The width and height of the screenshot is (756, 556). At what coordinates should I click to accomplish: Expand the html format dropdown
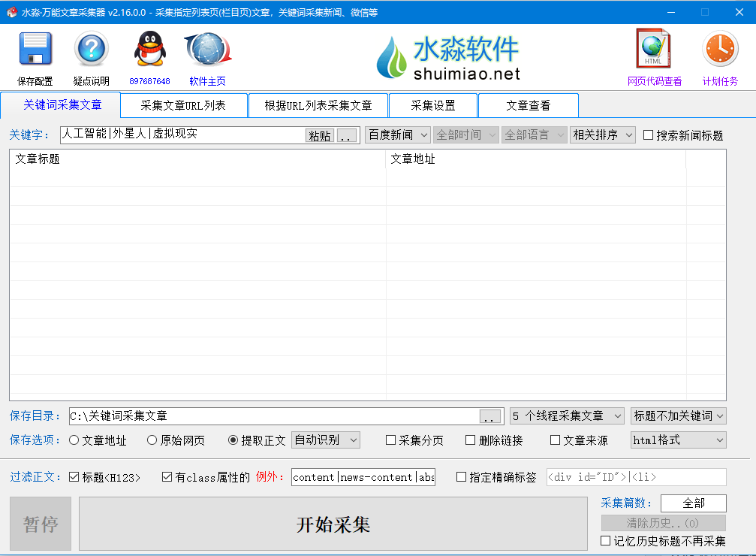(x=678, y=440)
